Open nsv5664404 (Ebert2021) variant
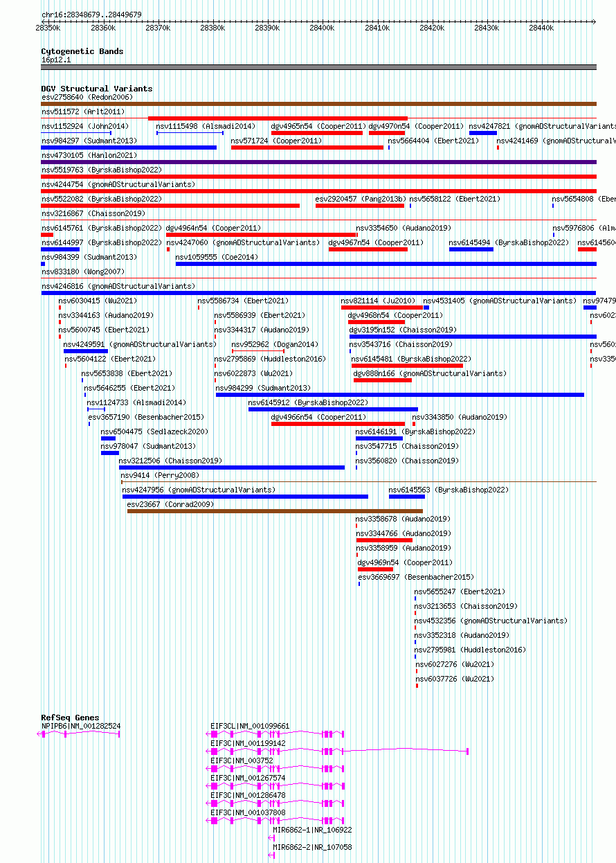 [433, 141]
